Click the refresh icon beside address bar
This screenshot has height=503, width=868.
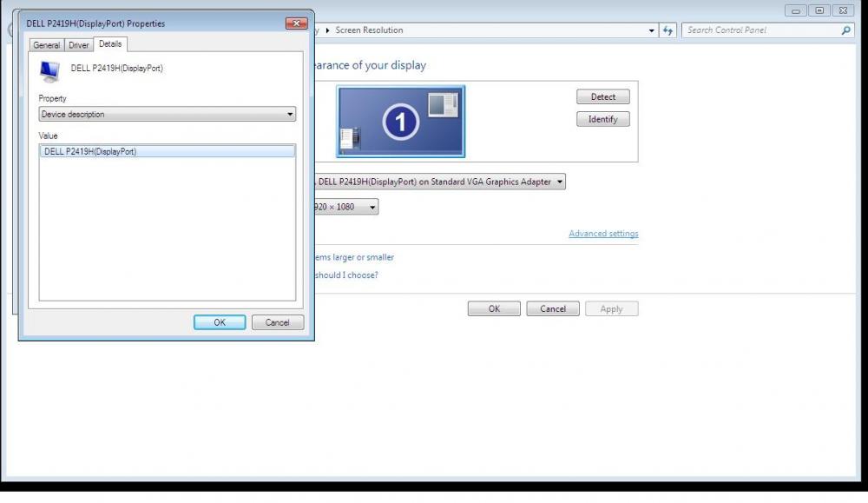coord(667,30)
